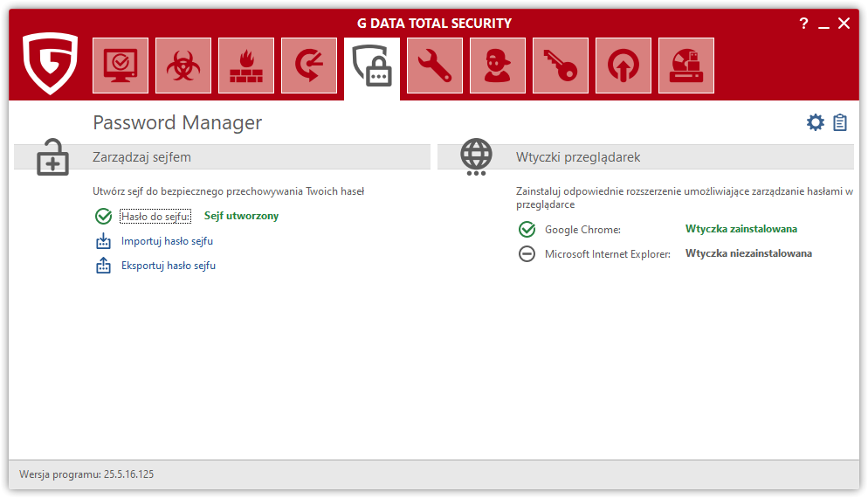Click the Google Chrome green checkmark icon
This screenshot has height=498, width=868.
pos(527,229)
